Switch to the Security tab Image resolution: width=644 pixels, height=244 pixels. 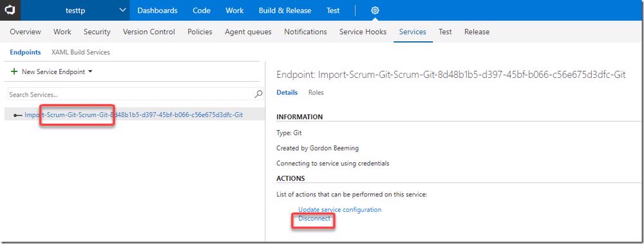[97, 32]
